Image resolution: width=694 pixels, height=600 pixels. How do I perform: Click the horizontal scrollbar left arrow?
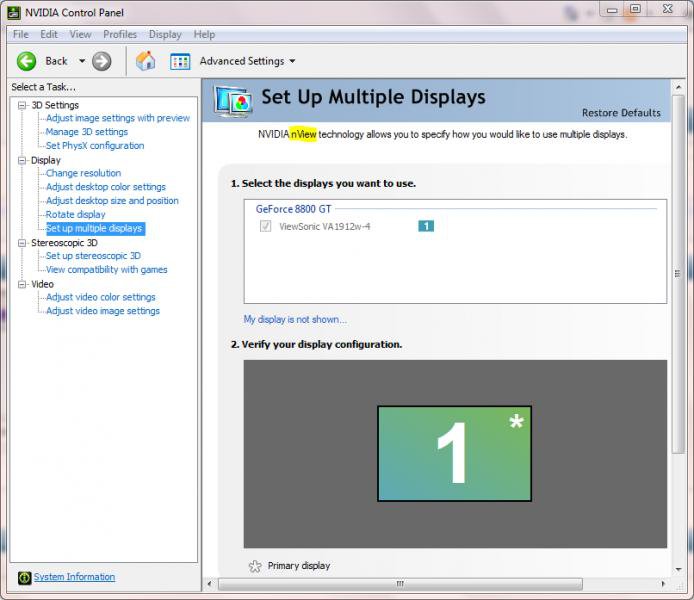pos(210,584)
